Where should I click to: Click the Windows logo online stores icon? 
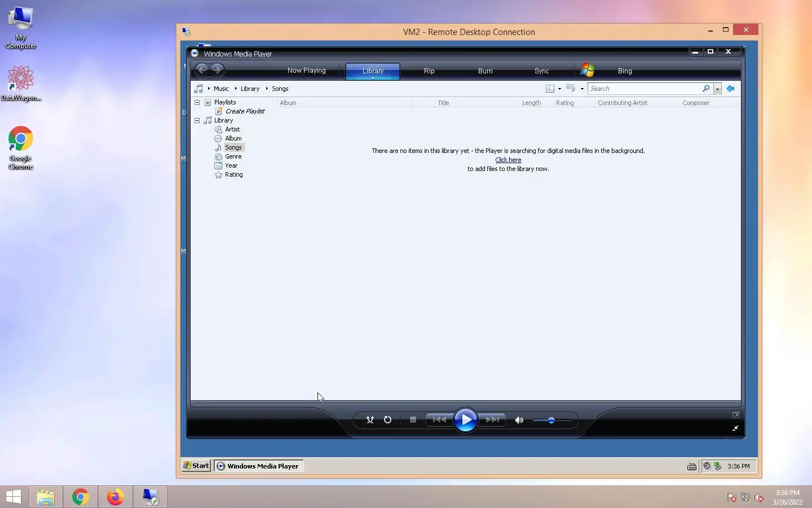[588, 71]
